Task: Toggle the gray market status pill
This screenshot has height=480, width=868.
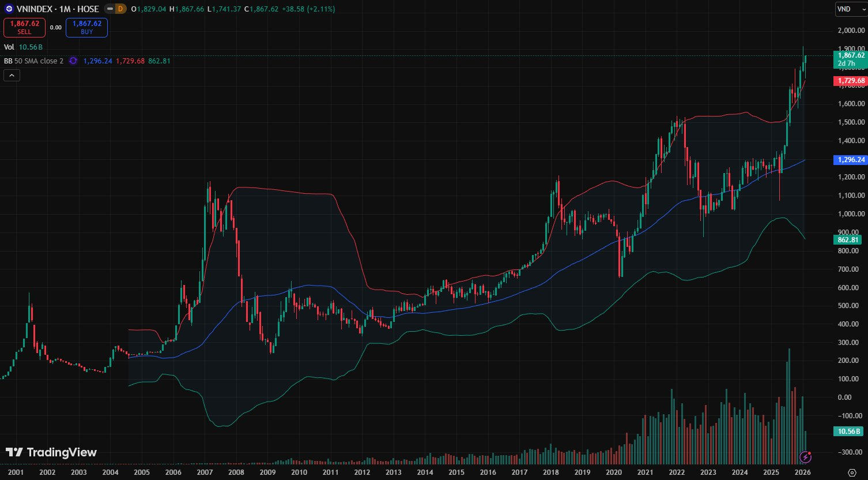Action: point(108,9)
